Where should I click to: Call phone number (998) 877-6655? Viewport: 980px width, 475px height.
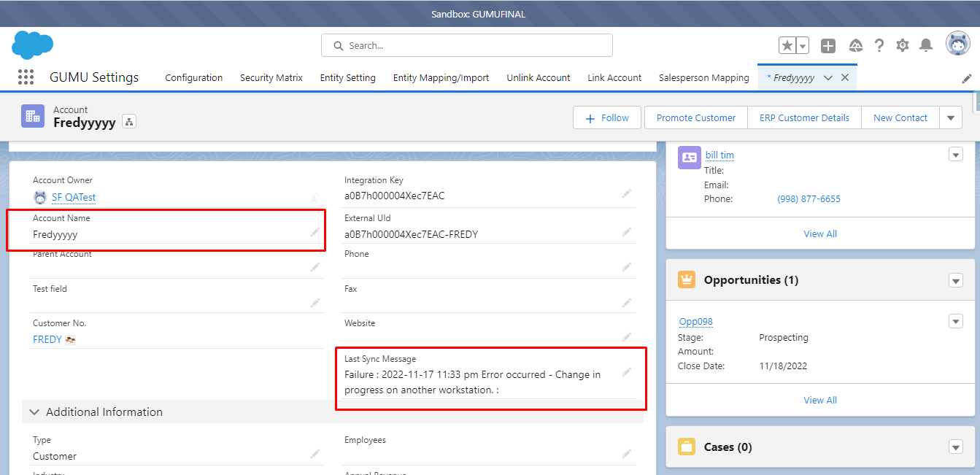tap(809, 198)
